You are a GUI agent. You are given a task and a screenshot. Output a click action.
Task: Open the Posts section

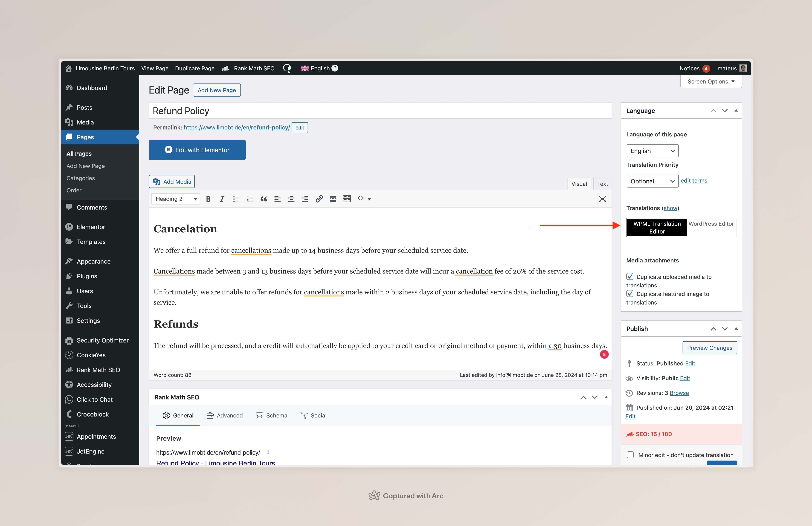pos(100,107)
